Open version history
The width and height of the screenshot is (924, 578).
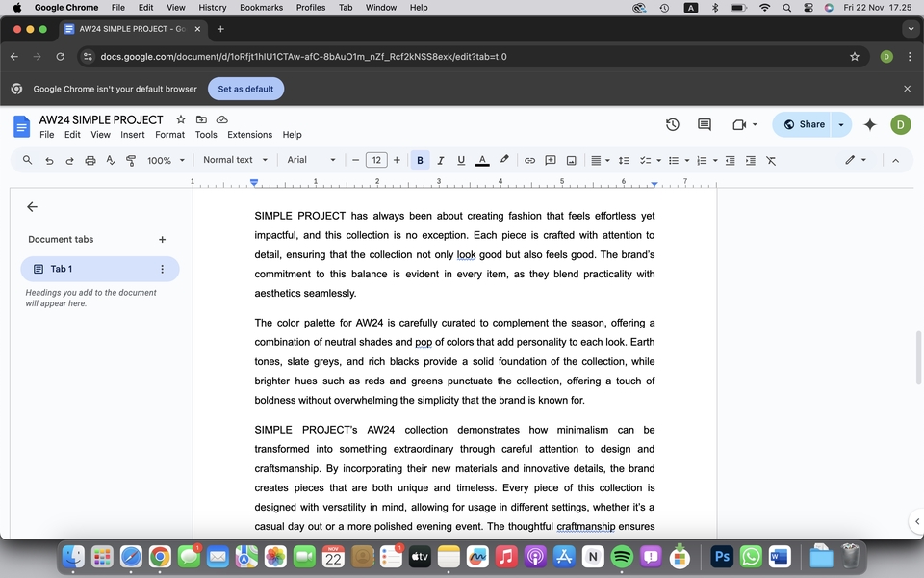pyautogui.click(x=672, y=124)
